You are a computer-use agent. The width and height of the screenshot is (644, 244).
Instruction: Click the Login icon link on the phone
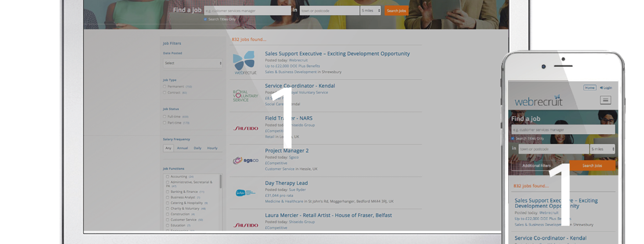tap(606, 88)
